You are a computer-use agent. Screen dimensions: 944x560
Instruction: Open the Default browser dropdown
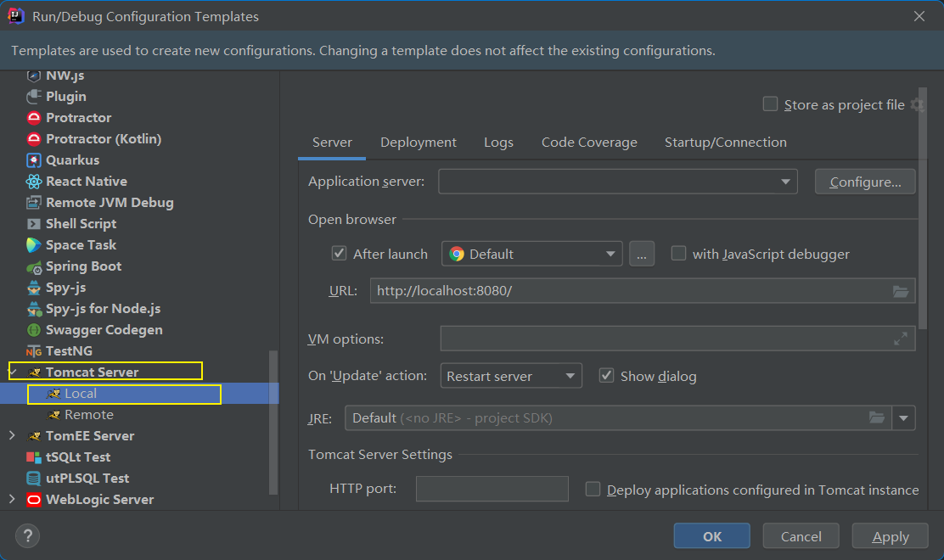[x=531, y=254]
